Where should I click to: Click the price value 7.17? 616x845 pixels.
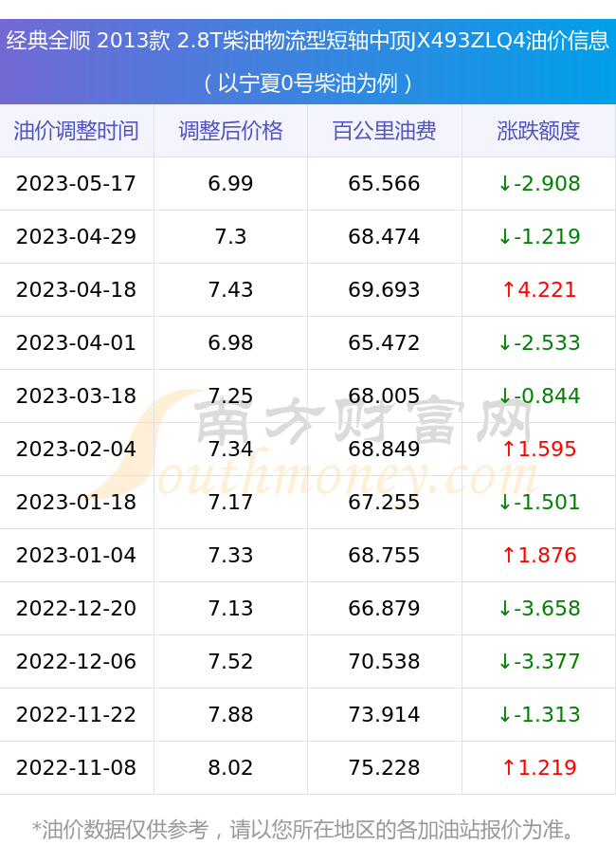[x=230, y=502]
